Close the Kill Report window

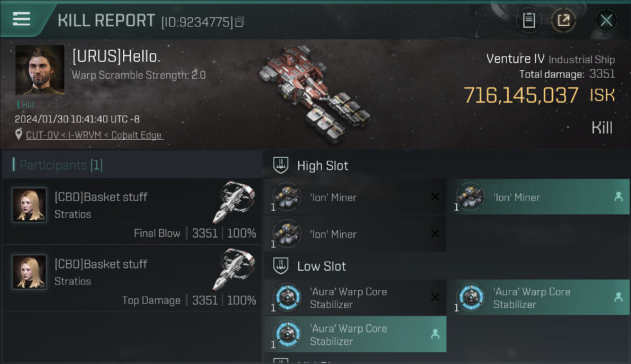[x=606, y=20]
